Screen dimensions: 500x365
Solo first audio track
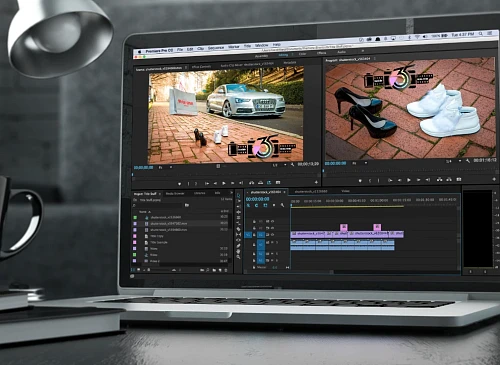click(x=277, y=242)
